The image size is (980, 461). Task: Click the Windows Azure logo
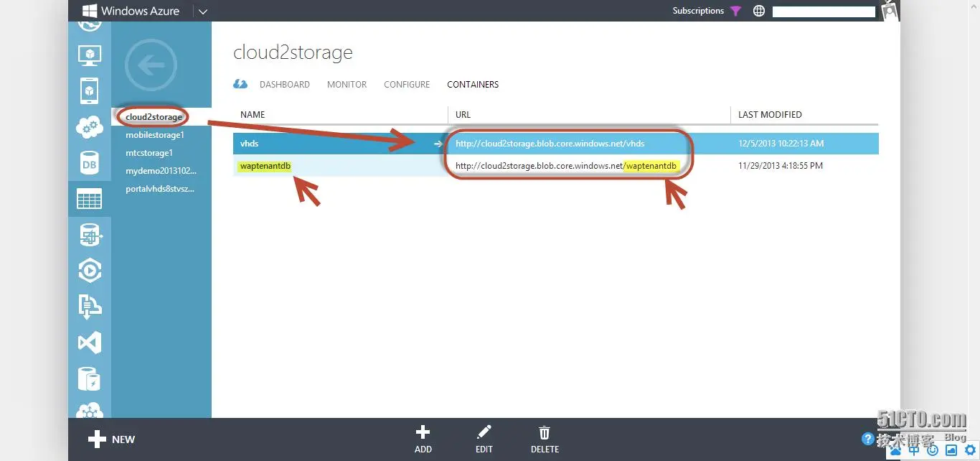131,11
